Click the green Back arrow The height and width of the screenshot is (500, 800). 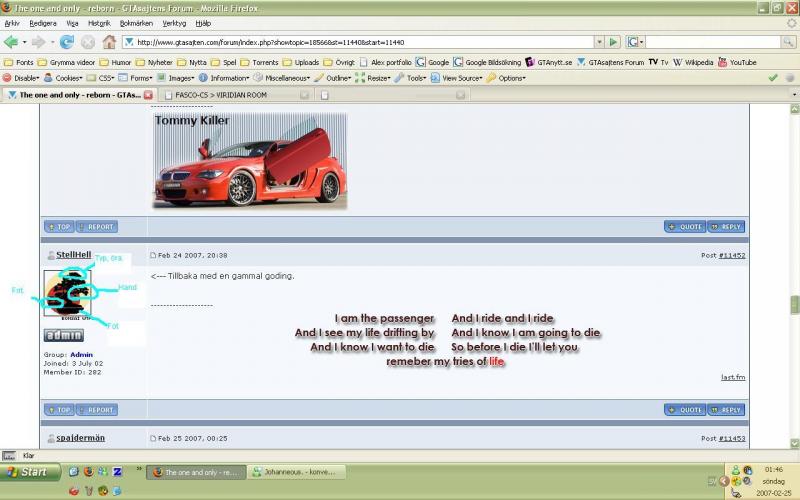click(x=11, y=42)
